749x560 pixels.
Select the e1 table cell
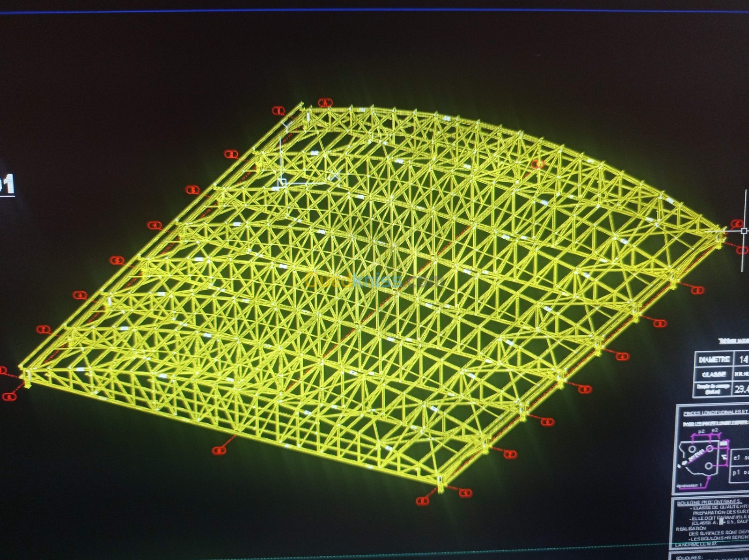[x=739, y=457]
